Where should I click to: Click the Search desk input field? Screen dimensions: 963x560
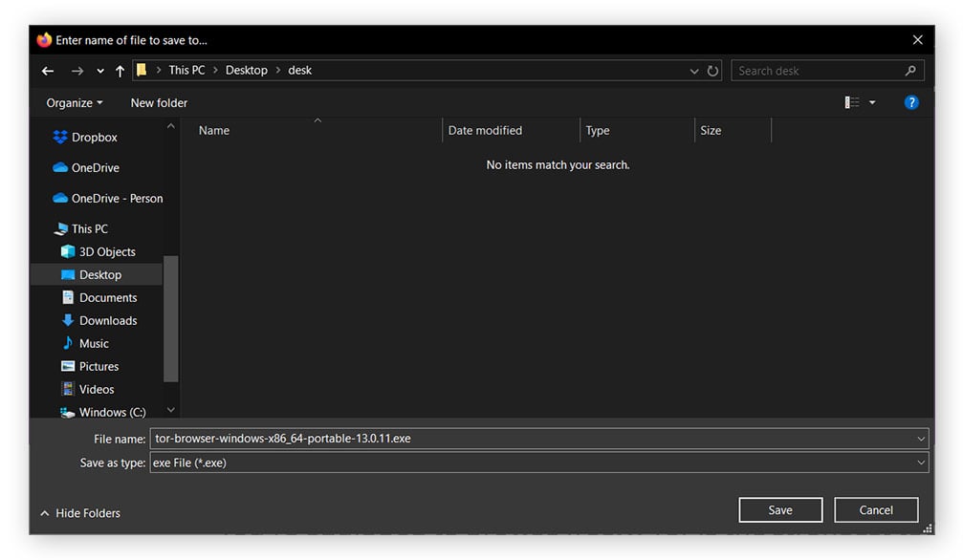[818, 71]
